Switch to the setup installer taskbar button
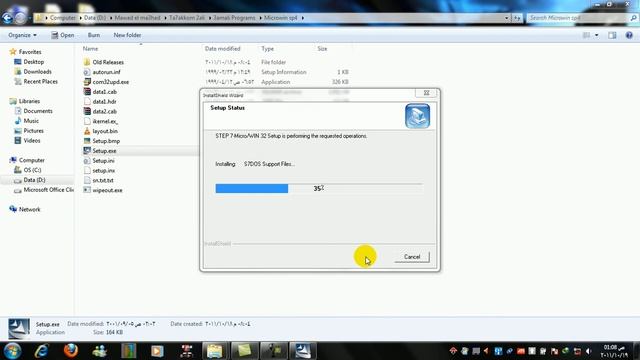640x360 pixels. pyautogui.click(x=302, y=351)
